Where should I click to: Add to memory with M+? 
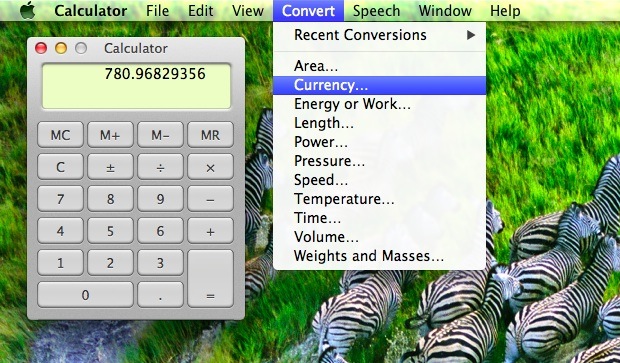(110, 135)
